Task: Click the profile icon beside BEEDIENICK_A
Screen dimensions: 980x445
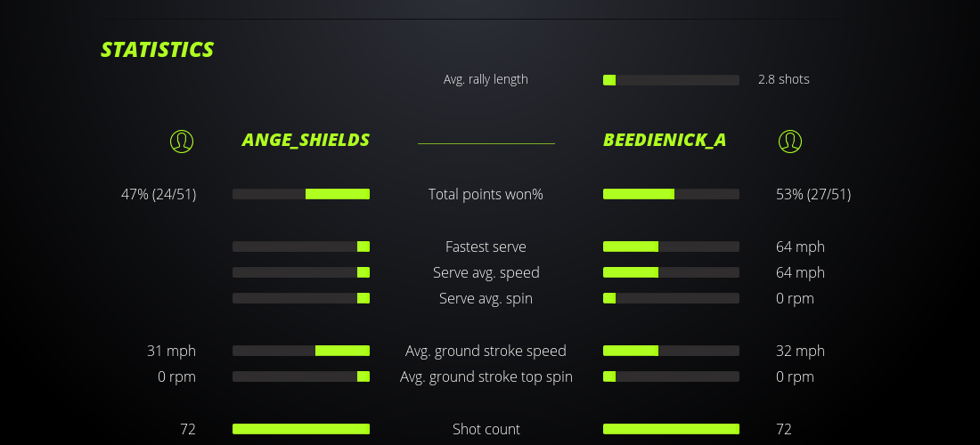Action: coord(790,141)
